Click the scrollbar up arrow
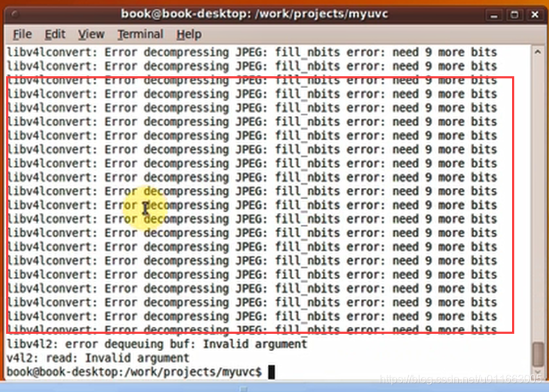The image size is (549, 392). 538,52
